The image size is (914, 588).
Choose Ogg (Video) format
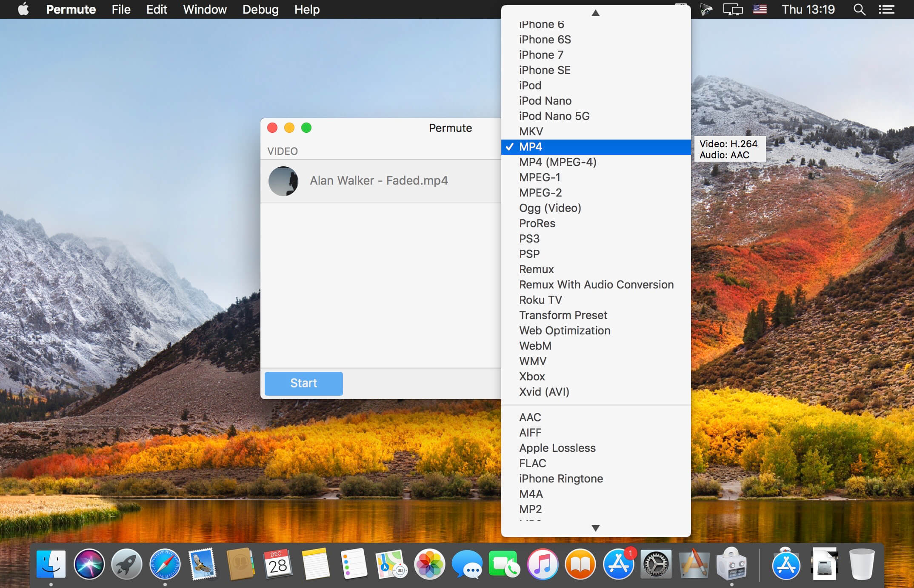coord(596,208)
